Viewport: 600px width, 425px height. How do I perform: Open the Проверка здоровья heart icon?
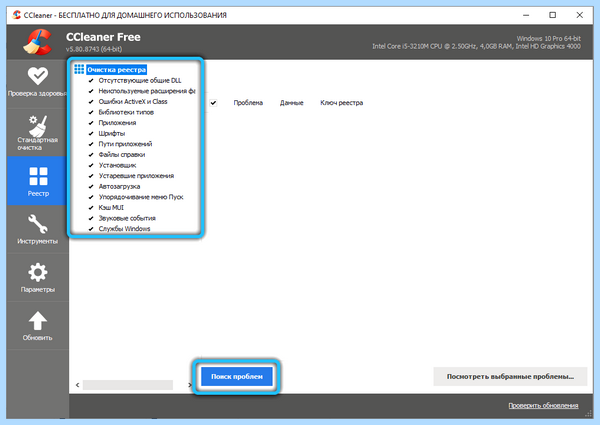coord(38,76)
